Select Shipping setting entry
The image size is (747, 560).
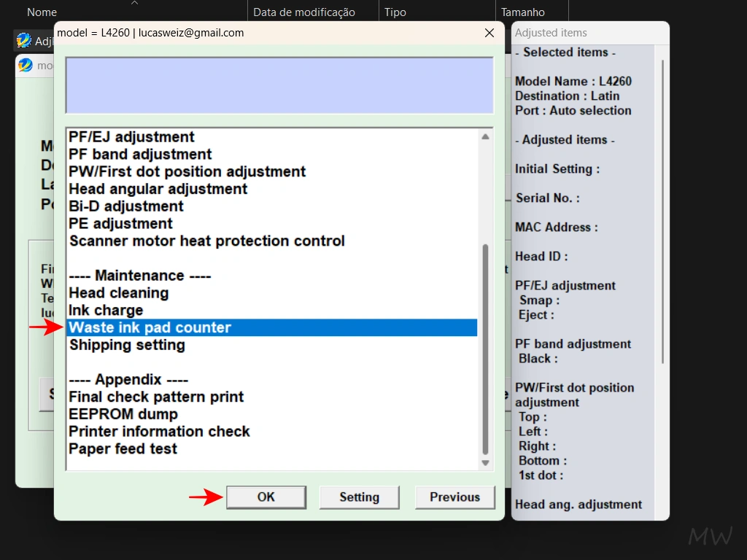127,346
